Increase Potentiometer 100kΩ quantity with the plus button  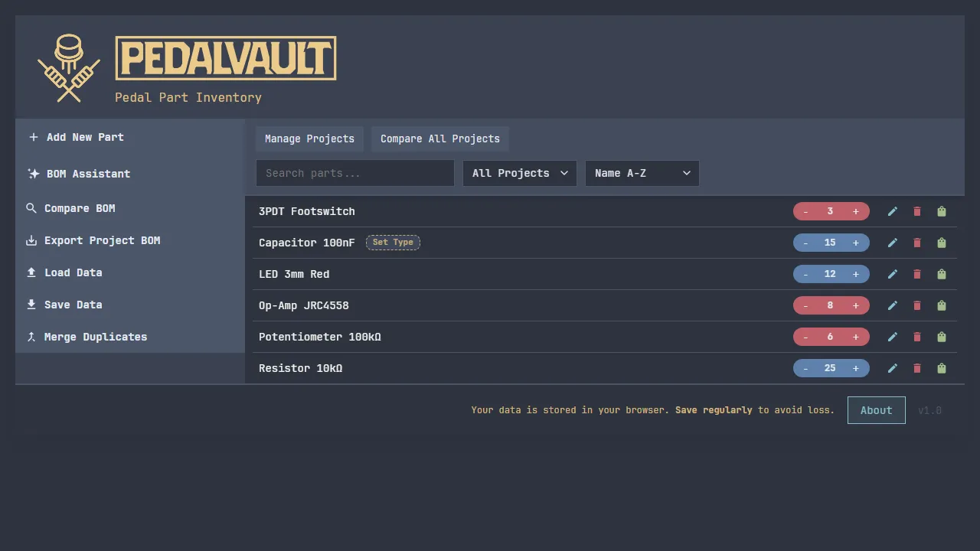click(x=856, y=337)
